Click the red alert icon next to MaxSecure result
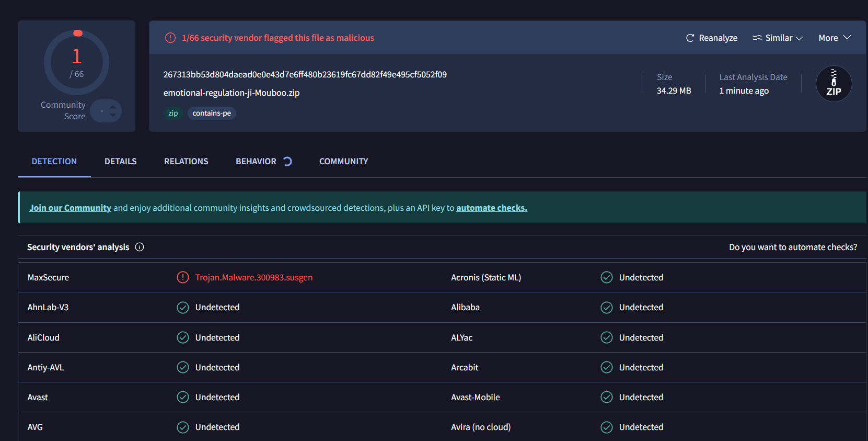 (x=182, y=277)
